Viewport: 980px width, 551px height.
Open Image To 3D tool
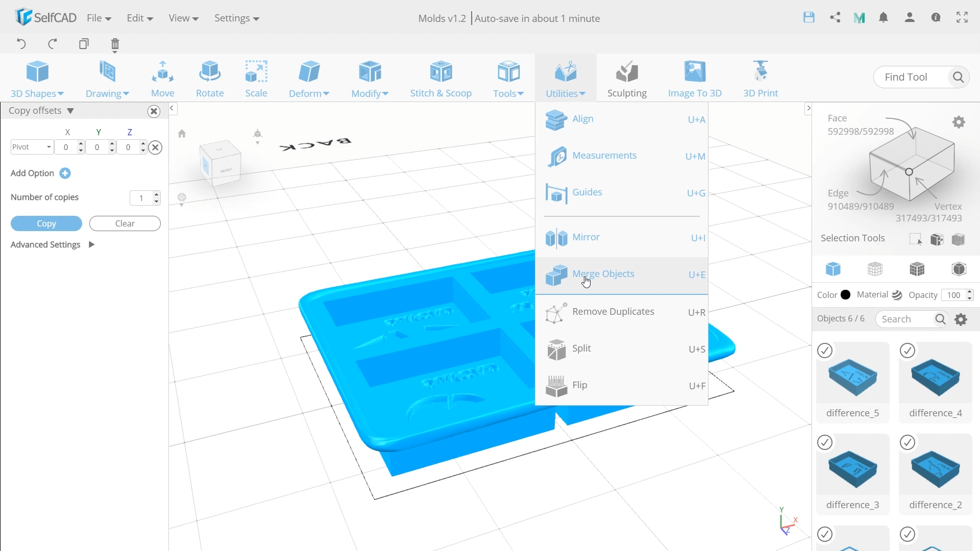coord(695,79)
